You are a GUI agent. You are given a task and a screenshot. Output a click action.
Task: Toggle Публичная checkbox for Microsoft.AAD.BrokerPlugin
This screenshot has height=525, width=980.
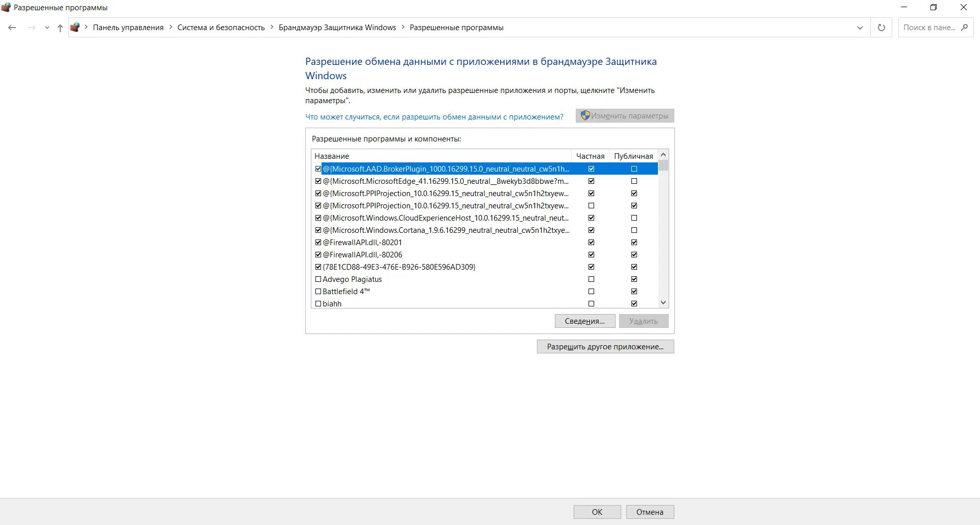pos(634,169)
